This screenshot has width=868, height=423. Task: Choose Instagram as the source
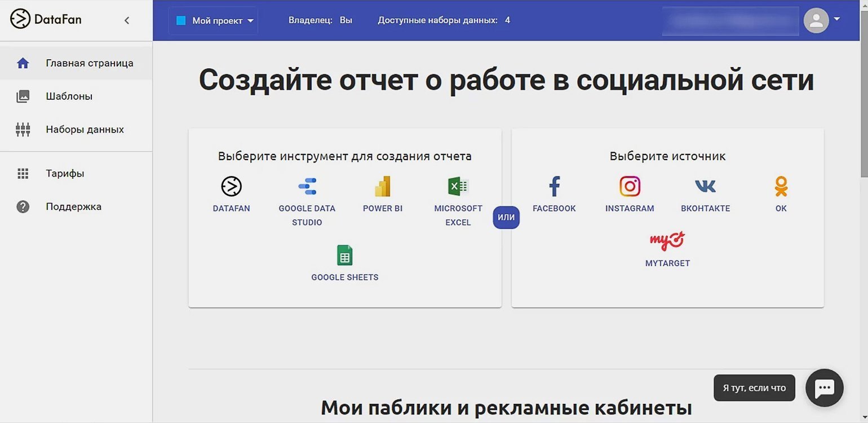630,187
